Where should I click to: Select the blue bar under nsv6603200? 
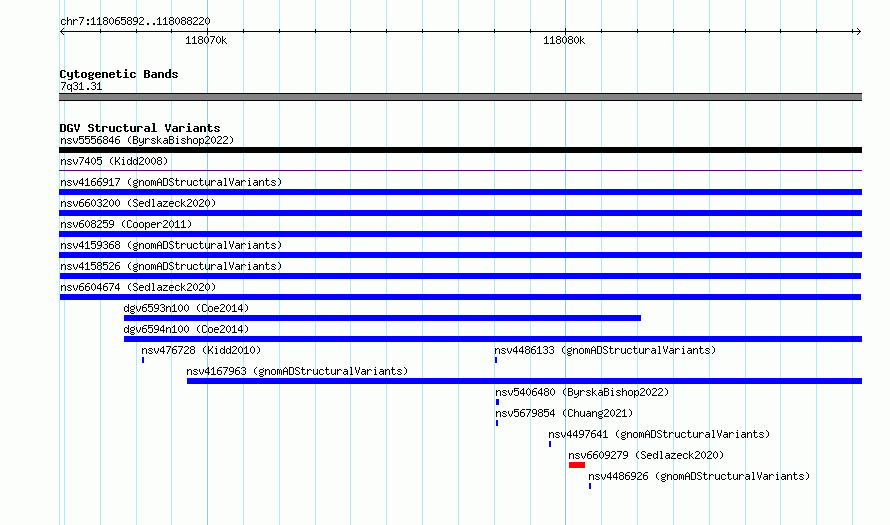460,213
